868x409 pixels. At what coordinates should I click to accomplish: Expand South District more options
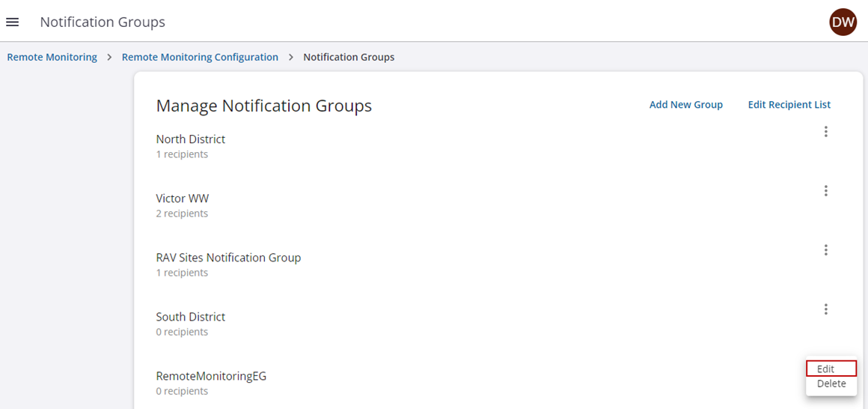pos(825,309)
